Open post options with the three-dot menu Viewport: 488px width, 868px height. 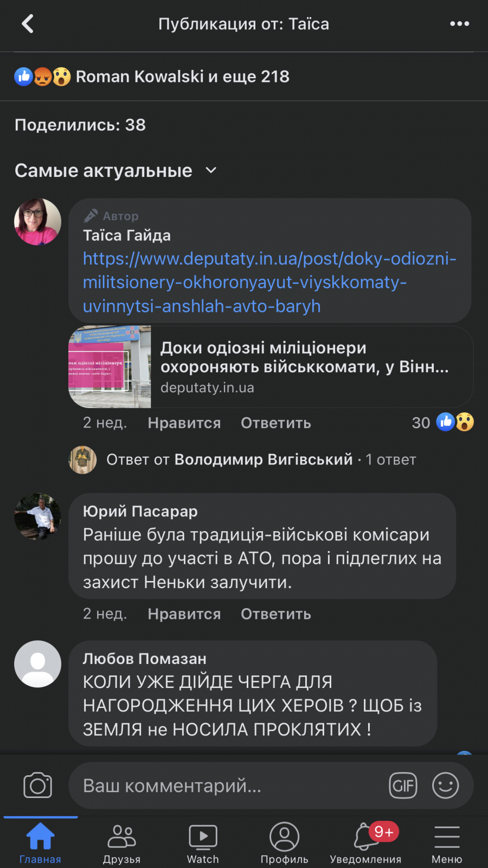tap(460, 23)
